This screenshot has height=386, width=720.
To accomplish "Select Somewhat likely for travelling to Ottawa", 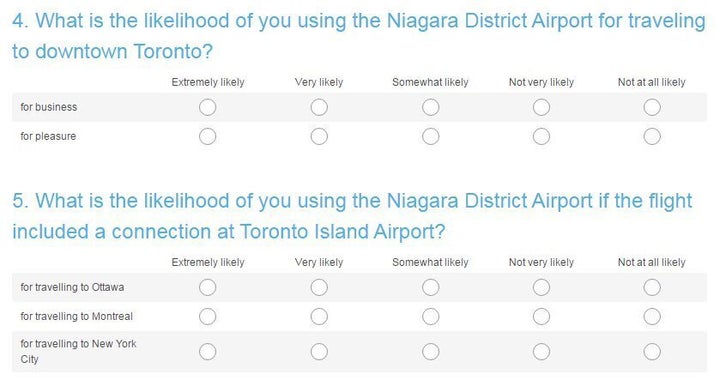I will [431, 287].
